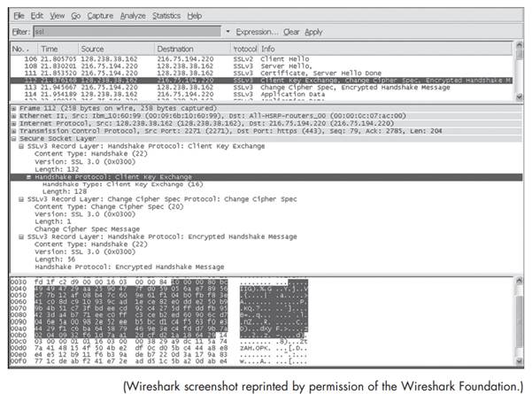Select packet 108 Server Hello
Viewport: 532px width, 394px height.
click(261, 66)
